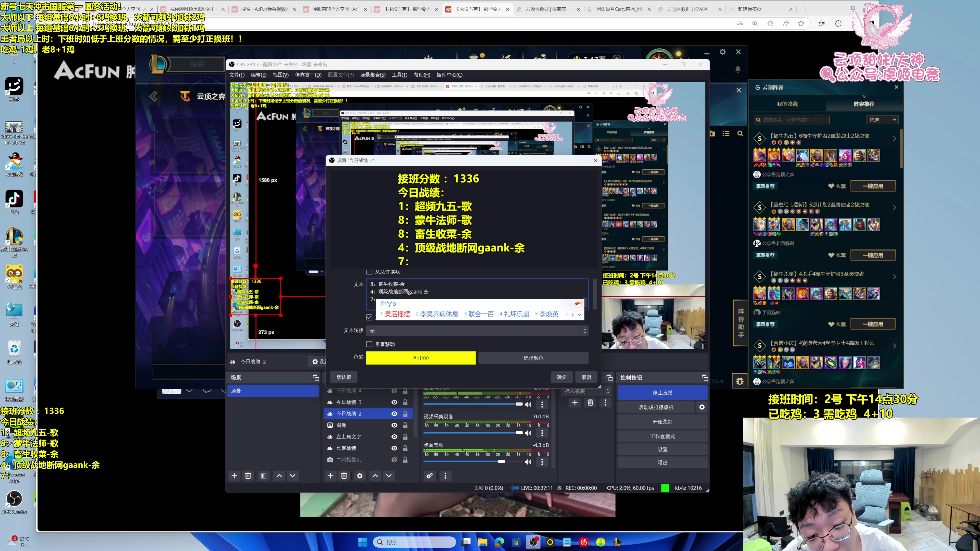Viewport: 980px width, 551px height.
Task: Delete the selected source with trash icon
Action: pyautogui.click(x=344, y=476)
